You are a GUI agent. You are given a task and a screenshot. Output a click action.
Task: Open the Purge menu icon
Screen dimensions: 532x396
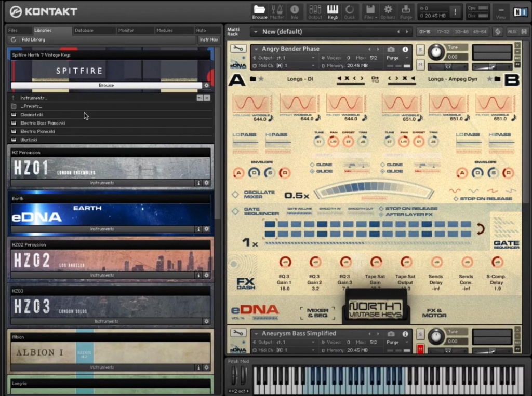point(406,12)
